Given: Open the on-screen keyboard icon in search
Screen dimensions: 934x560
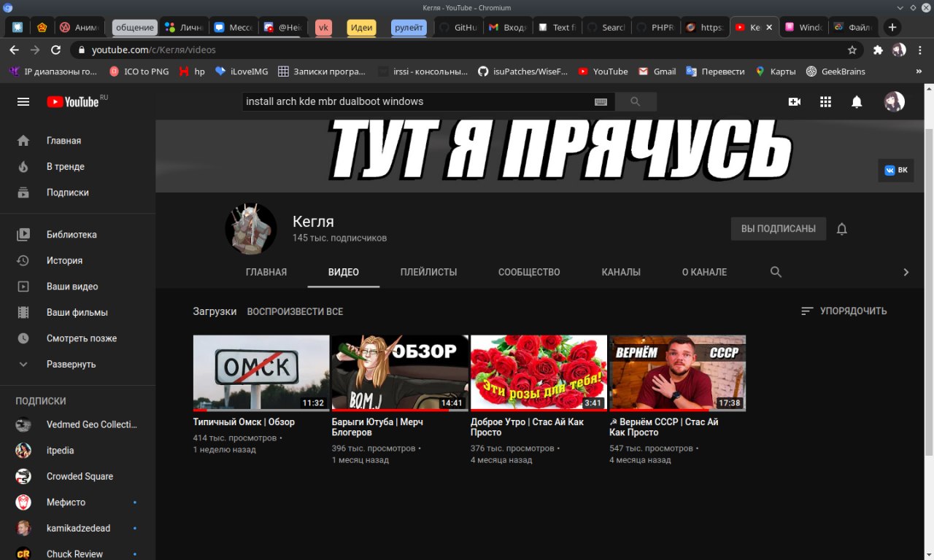Looking at the screenshot, I should [x=601, y=102].
